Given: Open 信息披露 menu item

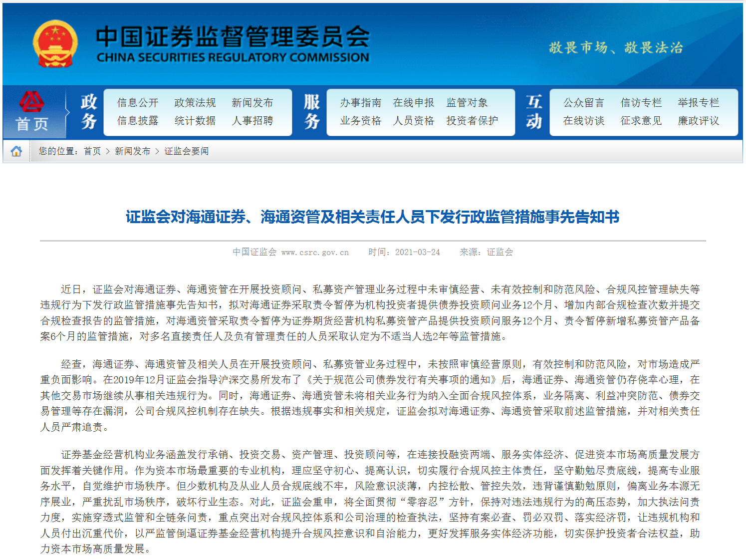Looking at the screenshot, I should 138,121.
